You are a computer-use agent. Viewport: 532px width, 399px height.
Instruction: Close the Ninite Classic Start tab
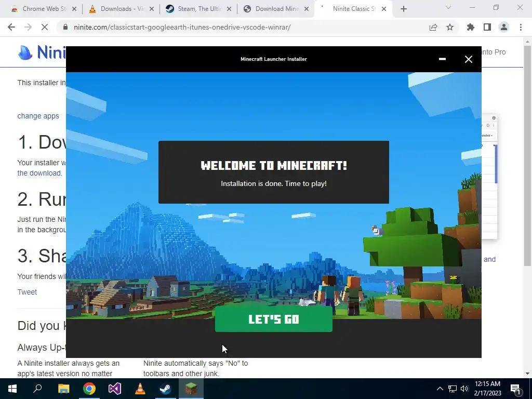384,9
